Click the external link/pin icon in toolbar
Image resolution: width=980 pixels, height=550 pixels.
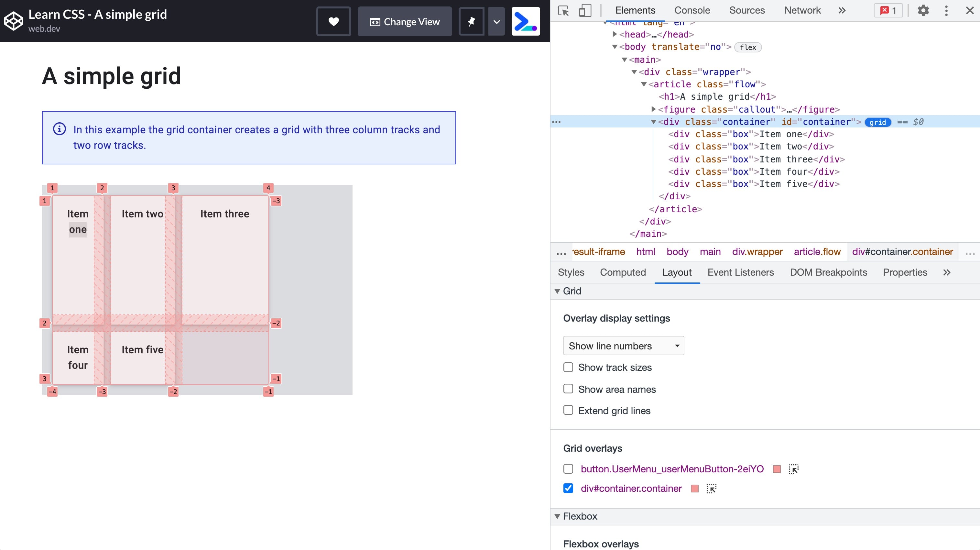pyautogui.click(x=472, y=21)
